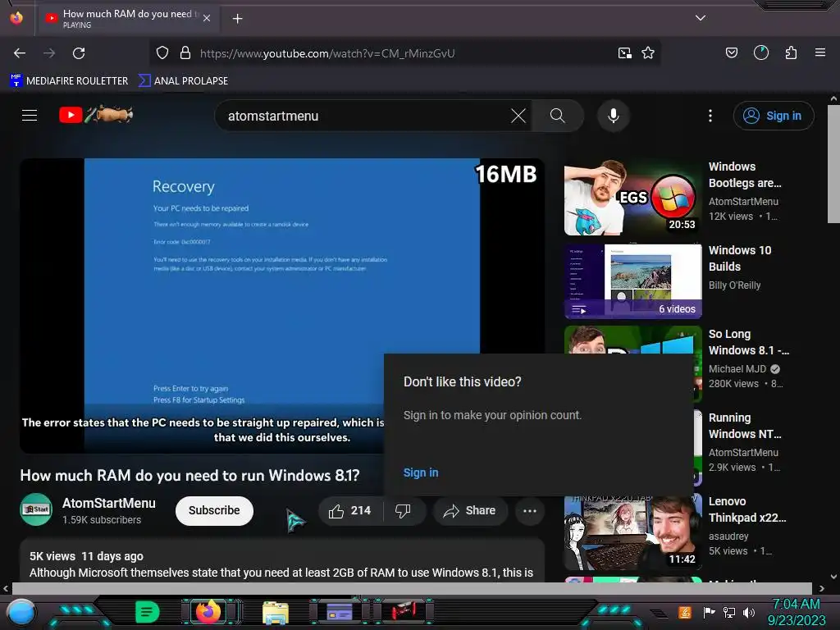Click the horizontal page scrollbar
This screenshot has width=840, height=630.
click(x=413, y=588)
